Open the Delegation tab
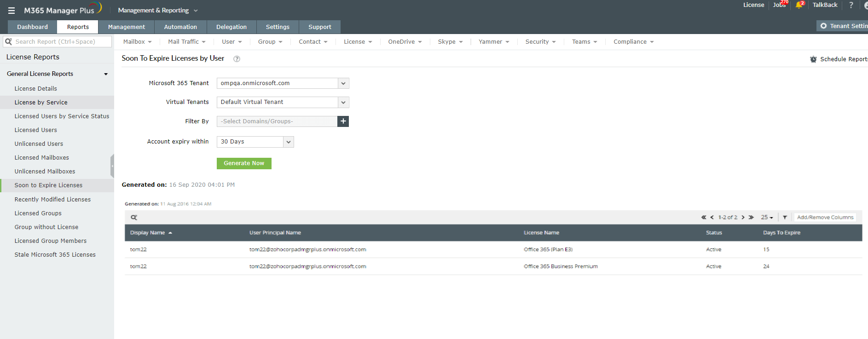868x339 pixels. [231, 27]
